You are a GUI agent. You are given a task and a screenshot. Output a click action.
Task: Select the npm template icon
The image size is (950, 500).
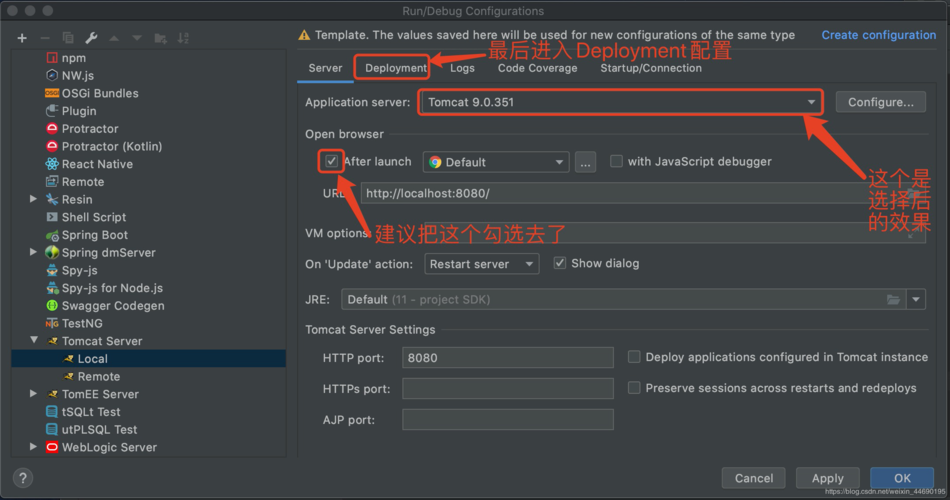pyautogui.click(x=52, y=58)
